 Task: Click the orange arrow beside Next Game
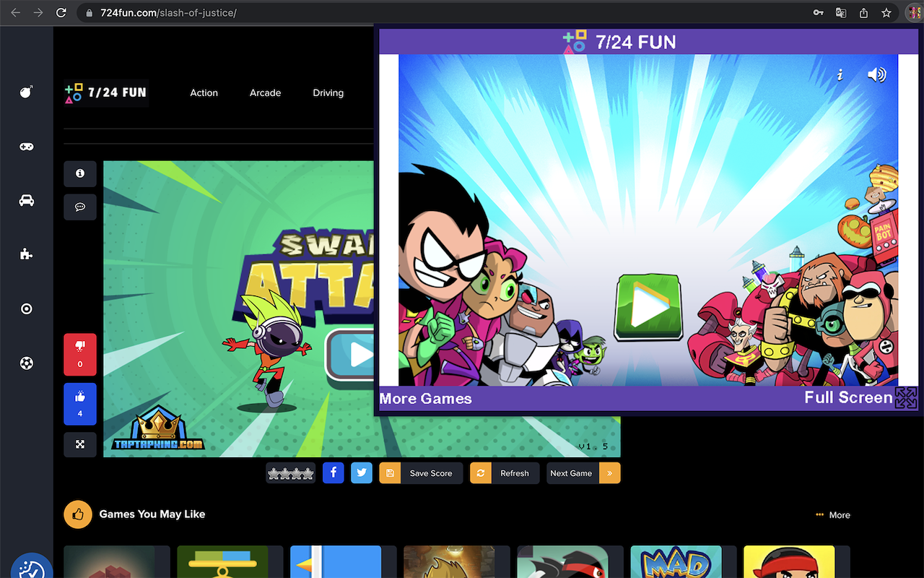point(610,473)
